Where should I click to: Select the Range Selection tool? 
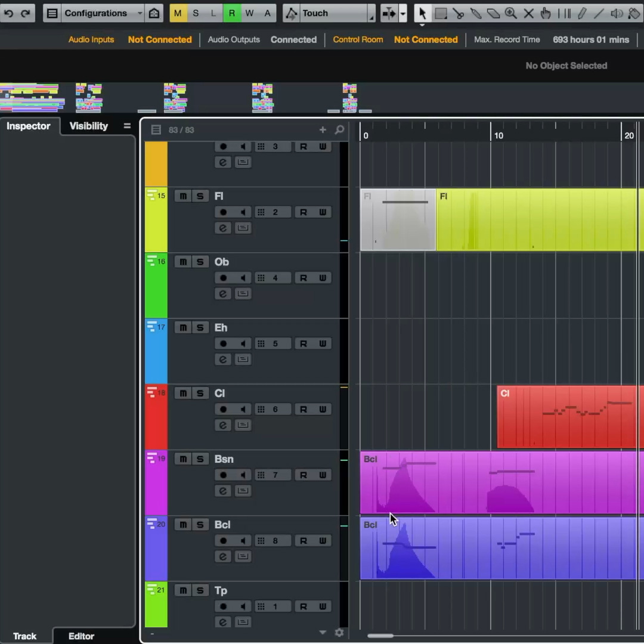pos(441,13)
